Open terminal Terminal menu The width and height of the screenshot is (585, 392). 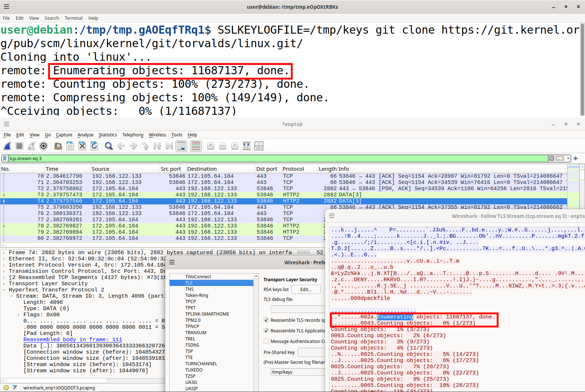pyautogui.click(x=73, y=18)
